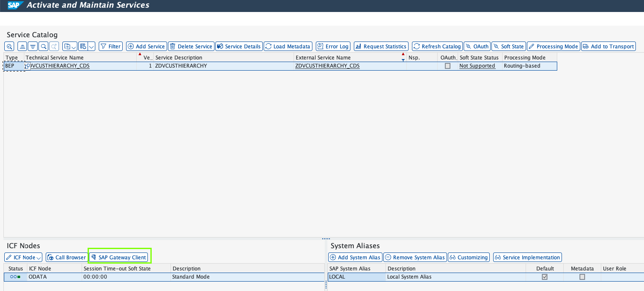
Task: Click the splitter handle between catalog and ICF Nodes
Action: 326,238
